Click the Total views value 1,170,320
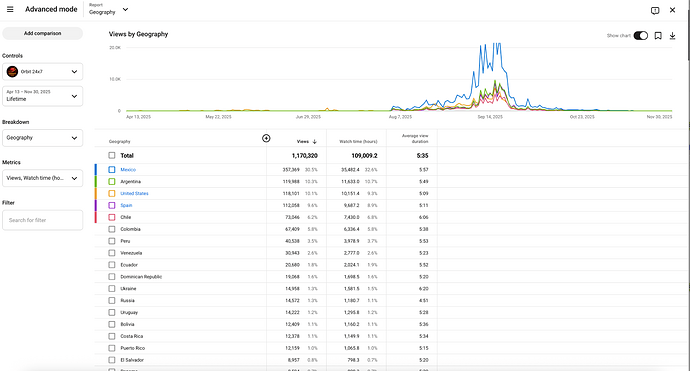Viewport: 690px width, 371px height. pyautogui.click(x=305, y=156)
